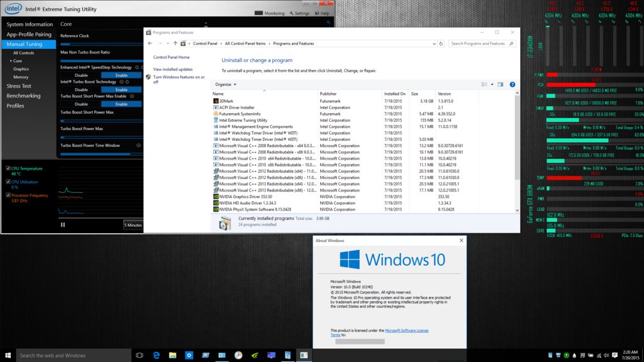Image resolution: width=644 pixels, height=362 pixels.
Task: Click View installed updates link
Action: tap(173, 69)
